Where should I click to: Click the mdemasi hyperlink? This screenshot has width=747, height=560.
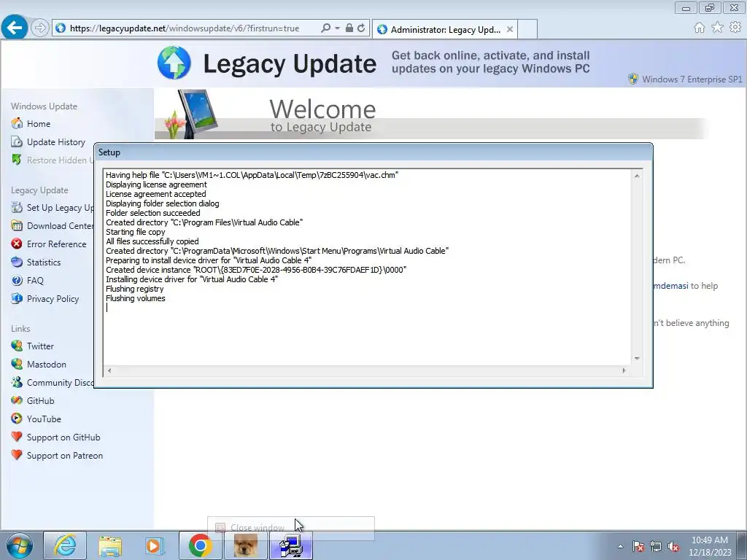click(671, 286)
